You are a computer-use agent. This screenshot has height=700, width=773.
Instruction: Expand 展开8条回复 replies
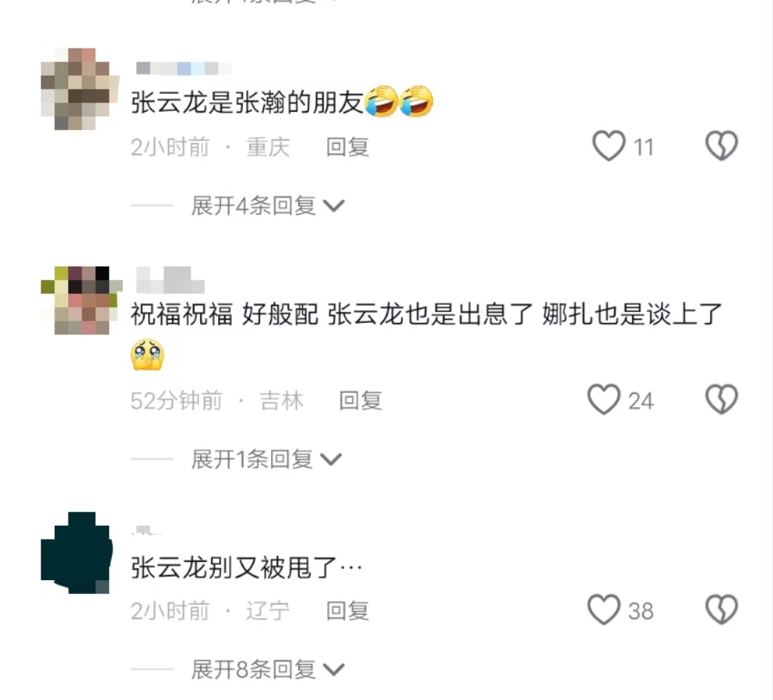pos(268,670)
